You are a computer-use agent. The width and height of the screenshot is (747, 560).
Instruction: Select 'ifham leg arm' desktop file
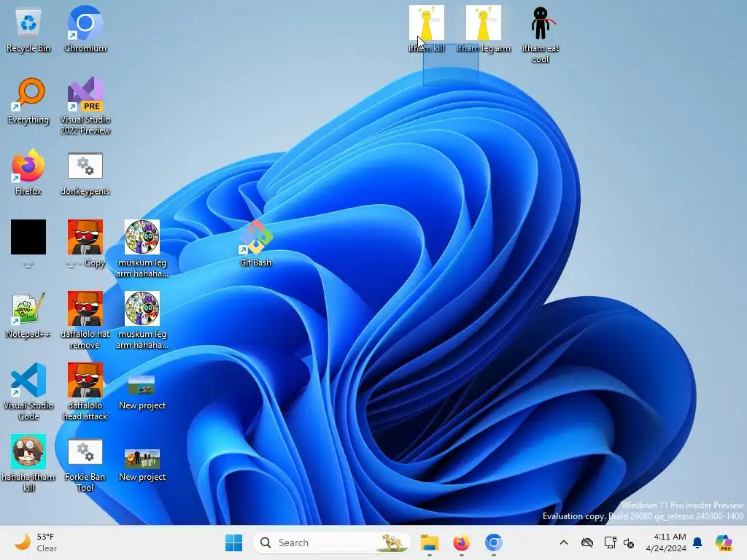(484, 29)
